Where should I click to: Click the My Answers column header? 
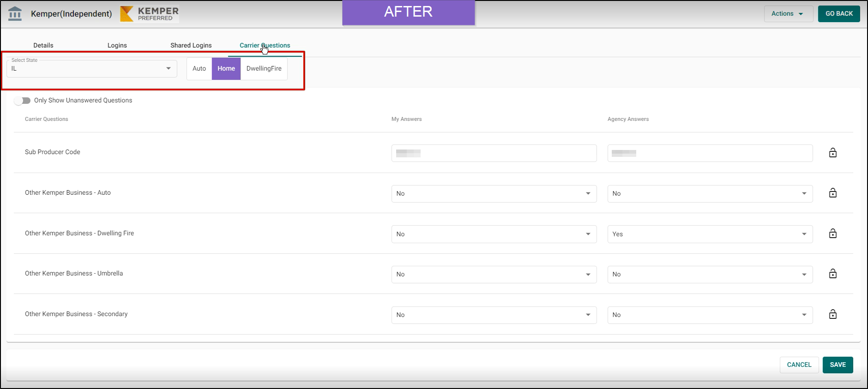pyautogui.click(x=407, y=119)
